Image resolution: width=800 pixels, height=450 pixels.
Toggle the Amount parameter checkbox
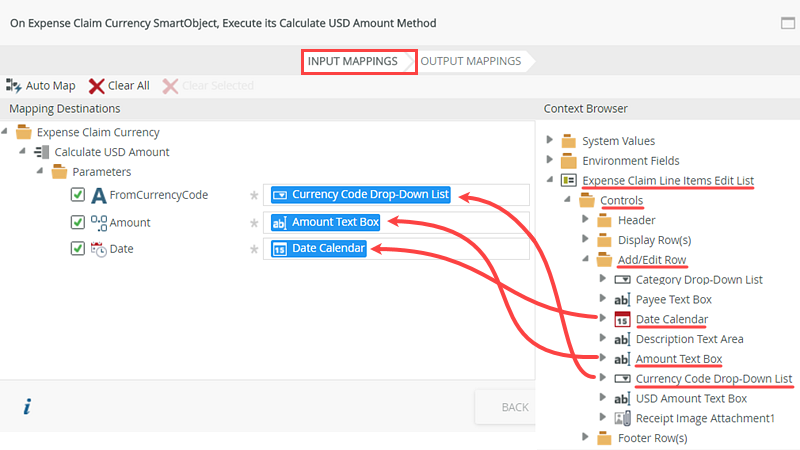click(x=78, y=222)
